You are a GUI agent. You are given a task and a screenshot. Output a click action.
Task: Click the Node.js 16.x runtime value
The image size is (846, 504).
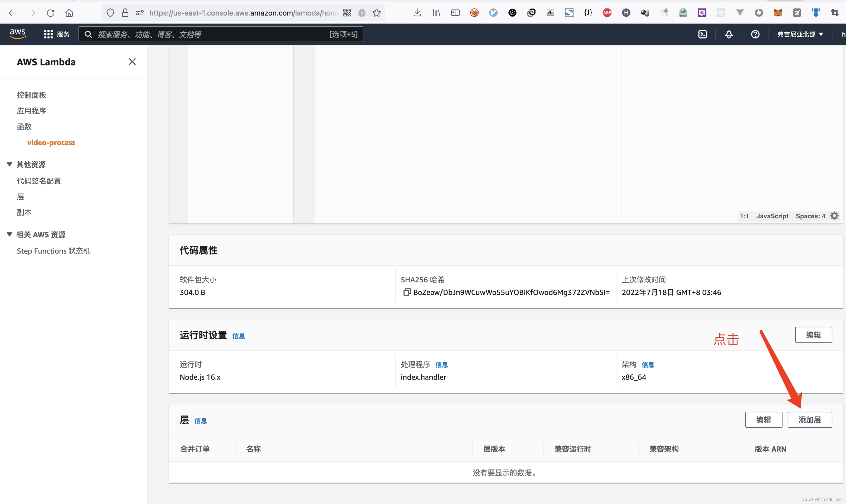click(x=200, y=377)
